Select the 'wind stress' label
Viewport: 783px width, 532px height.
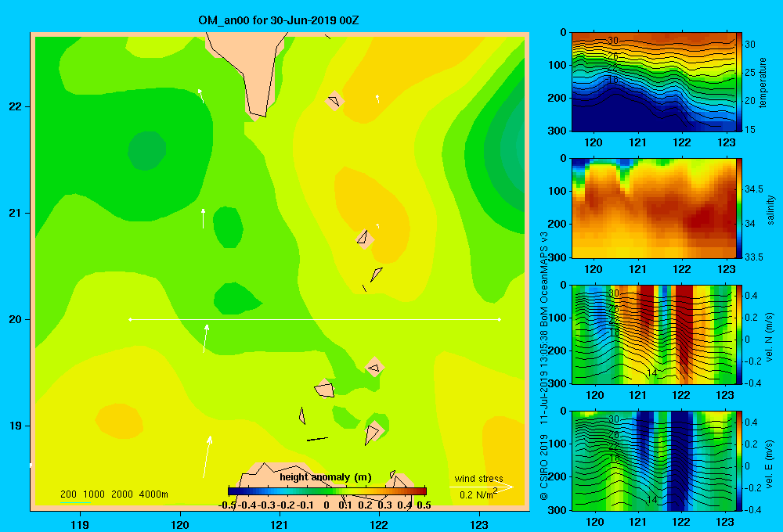[x=478, y=478]
